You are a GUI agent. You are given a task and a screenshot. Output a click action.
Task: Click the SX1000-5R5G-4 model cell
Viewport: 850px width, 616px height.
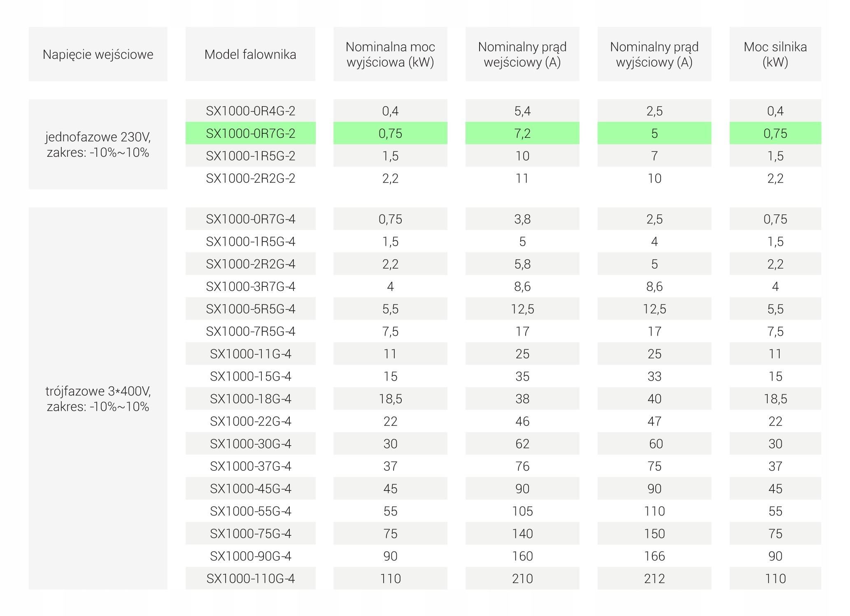[x=250, y=309]
